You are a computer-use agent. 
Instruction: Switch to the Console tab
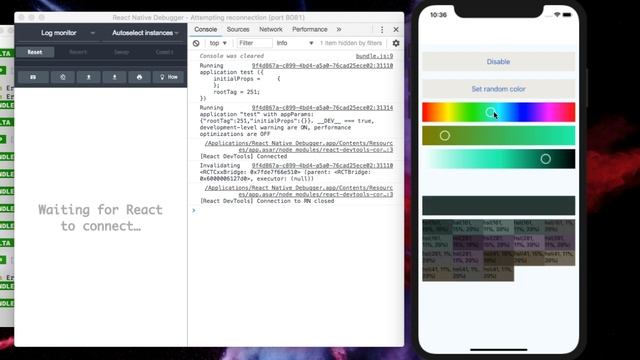pos(205,29)
